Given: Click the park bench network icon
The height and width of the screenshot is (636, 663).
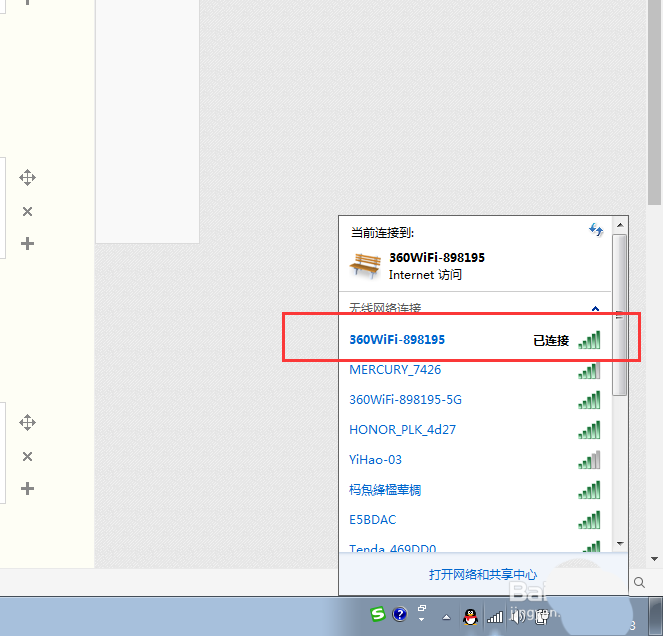Looking at the screenshot, I should coord(365,266).
